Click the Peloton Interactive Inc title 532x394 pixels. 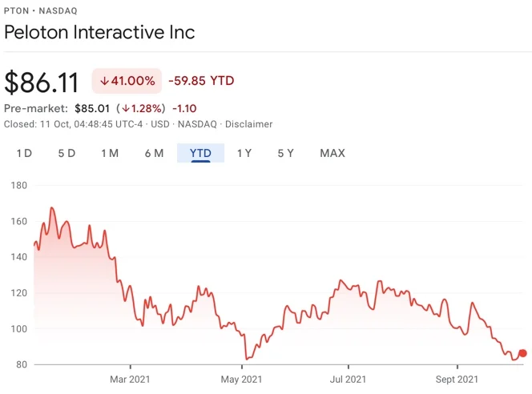click(99, 33)
